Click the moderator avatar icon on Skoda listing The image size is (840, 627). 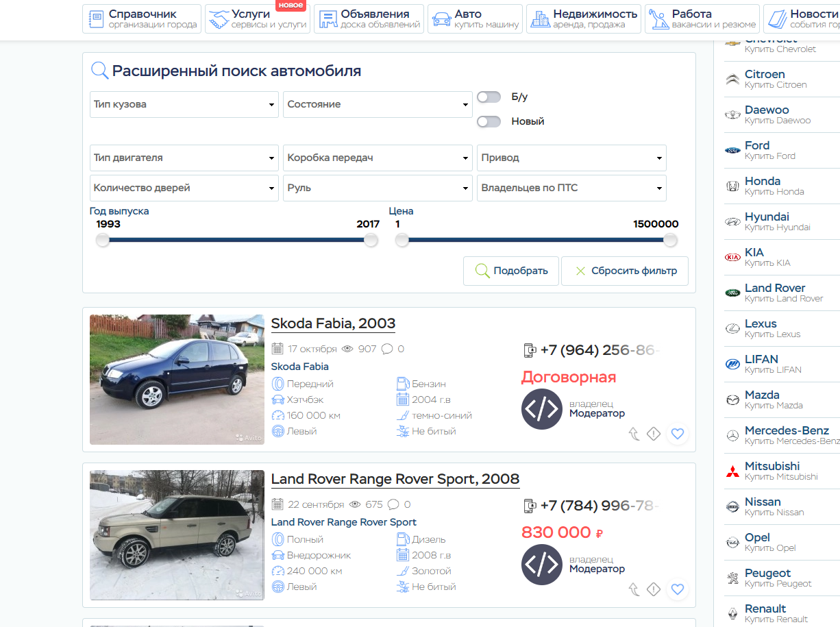pyautogui.click(x=541, y=409)
